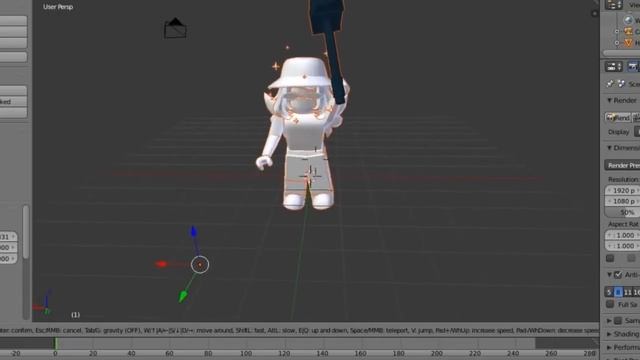Click the Scene datablock icon

tap(621, 84)
